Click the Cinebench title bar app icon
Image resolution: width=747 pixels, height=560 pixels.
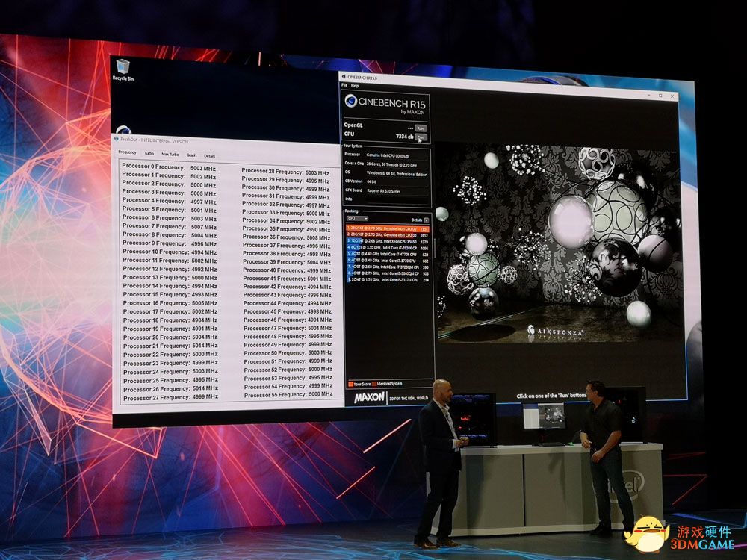(343, 76)
